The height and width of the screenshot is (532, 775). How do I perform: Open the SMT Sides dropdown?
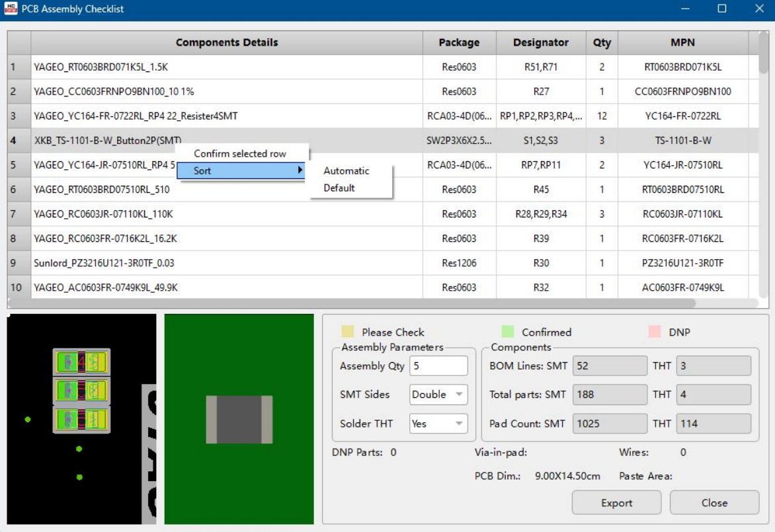pos(438,395)
